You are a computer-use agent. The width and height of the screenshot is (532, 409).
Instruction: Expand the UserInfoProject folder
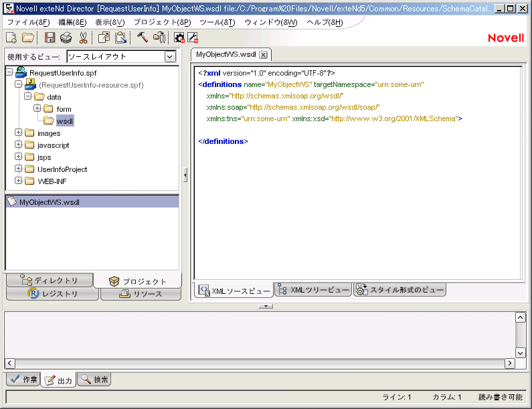pyautogui.click(x=19, y=169)
